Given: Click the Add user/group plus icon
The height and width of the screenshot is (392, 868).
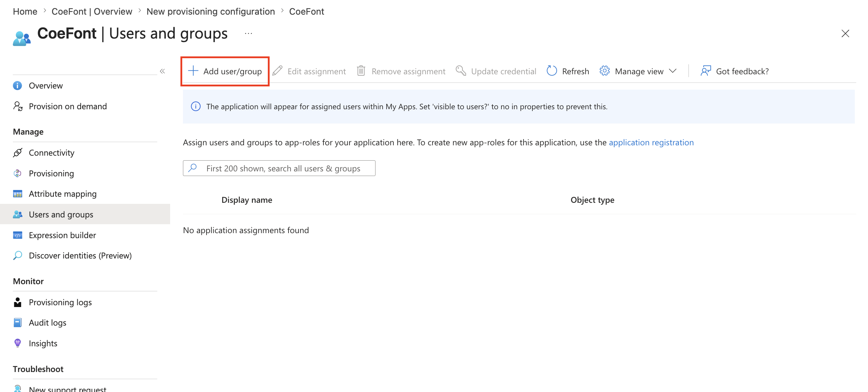Looking at the screenshot, I should (x=193, y=71).
